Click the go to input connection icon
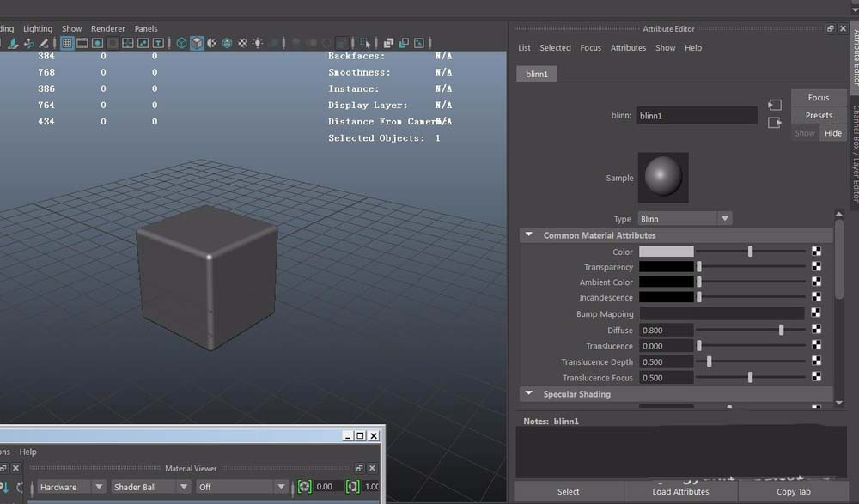Image resolution: width=859 pixels, height=504 pixels. (x=775, y=105)
